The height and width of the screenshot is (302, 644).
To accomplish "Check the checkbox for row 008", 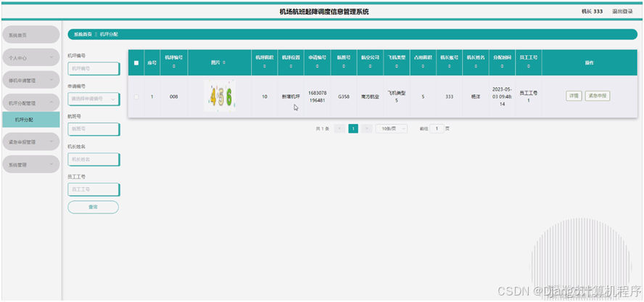I will click(136, 97).
